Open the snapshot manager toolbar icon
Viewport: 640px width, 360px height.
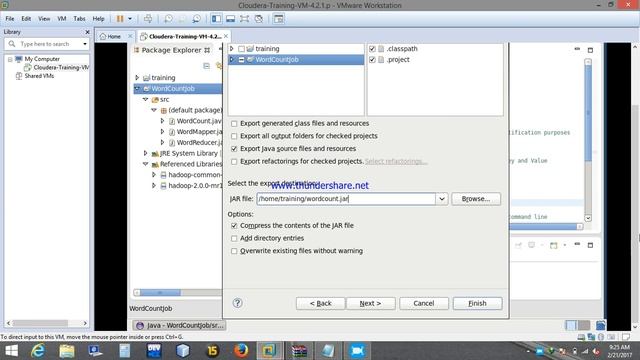[196, 19]
